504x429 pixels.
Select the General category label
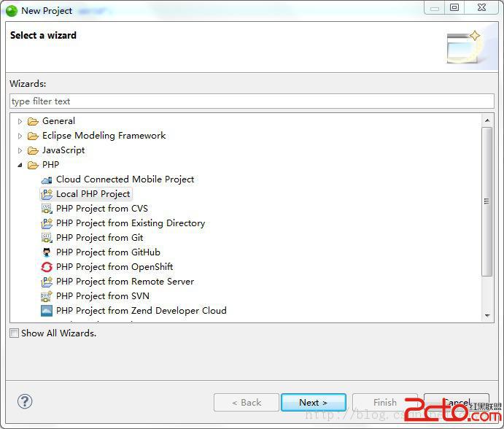click(x=58, y=121)
